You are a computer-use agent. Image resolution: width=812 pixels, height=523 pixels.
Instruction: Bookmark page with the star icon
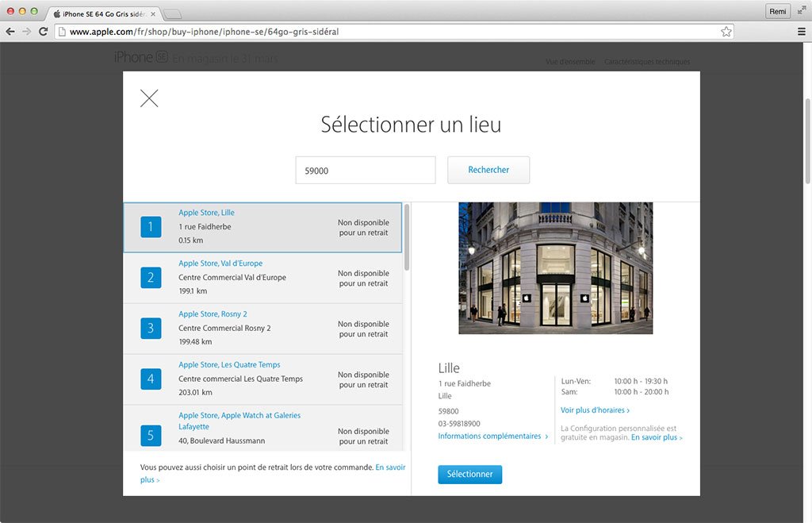[x=726, y=32]
